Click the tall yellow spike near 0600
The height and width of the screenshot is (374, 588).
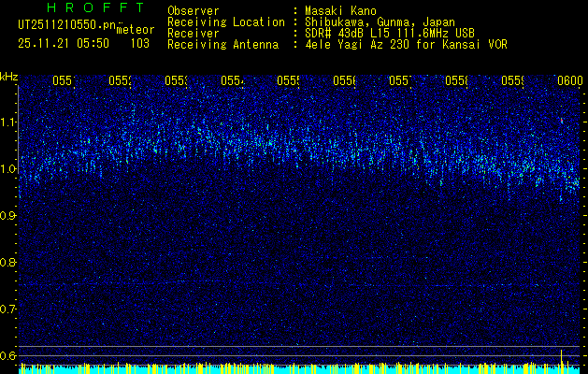point(562,361)
